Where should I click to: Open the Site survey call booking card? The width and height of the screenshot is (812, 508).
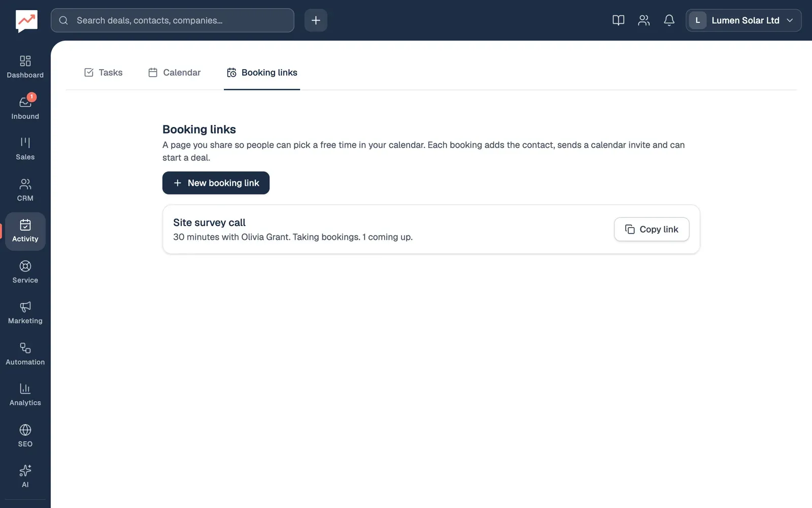pos(431,229)
